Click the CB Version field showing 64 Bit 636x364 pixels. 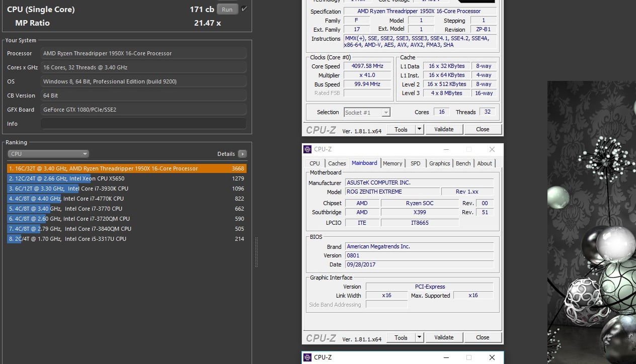[143, 96]
